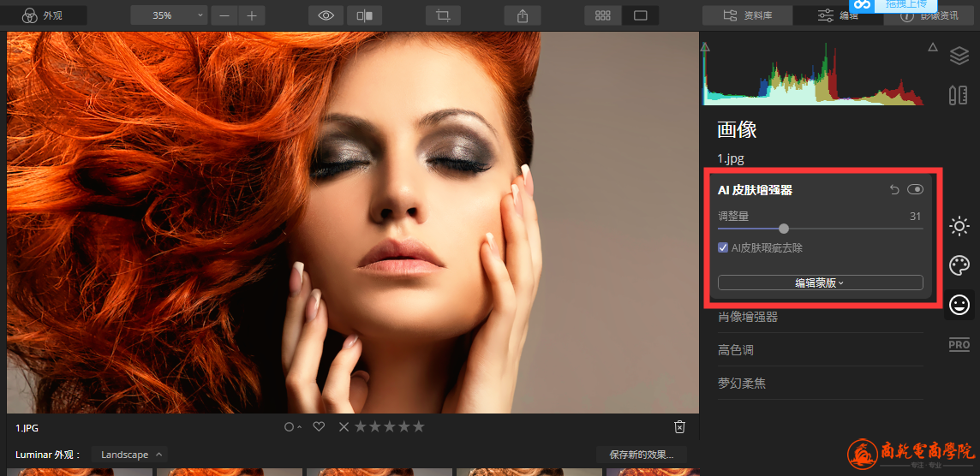Toggle left histogram clipping triangle
980x476 pixels.
(x=706, y=47)
